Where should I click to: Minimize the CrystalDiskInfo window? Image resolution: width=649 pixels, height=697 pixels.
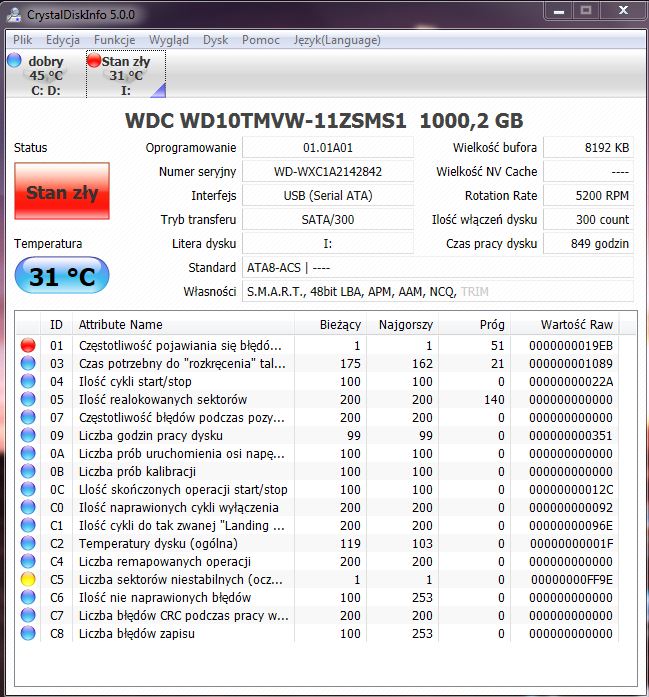pyautogui.click(x=559, y=11)
